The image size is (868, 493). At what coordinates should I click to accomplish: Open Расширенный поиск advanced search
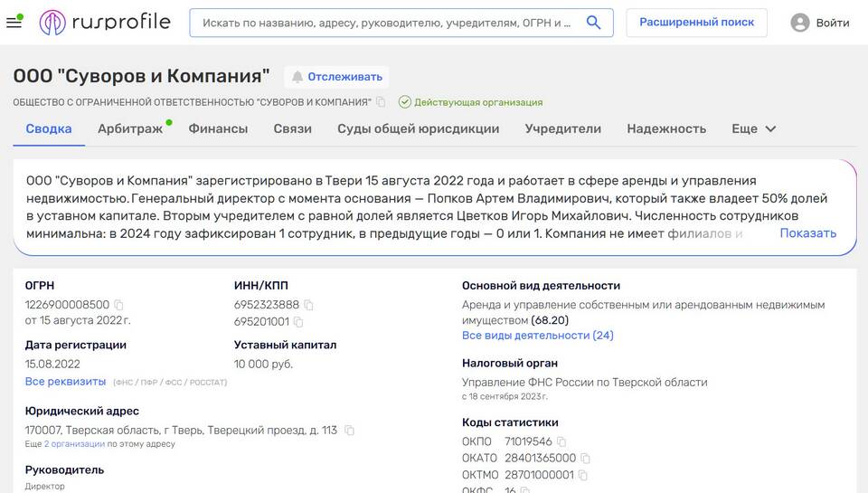point(696,23)
